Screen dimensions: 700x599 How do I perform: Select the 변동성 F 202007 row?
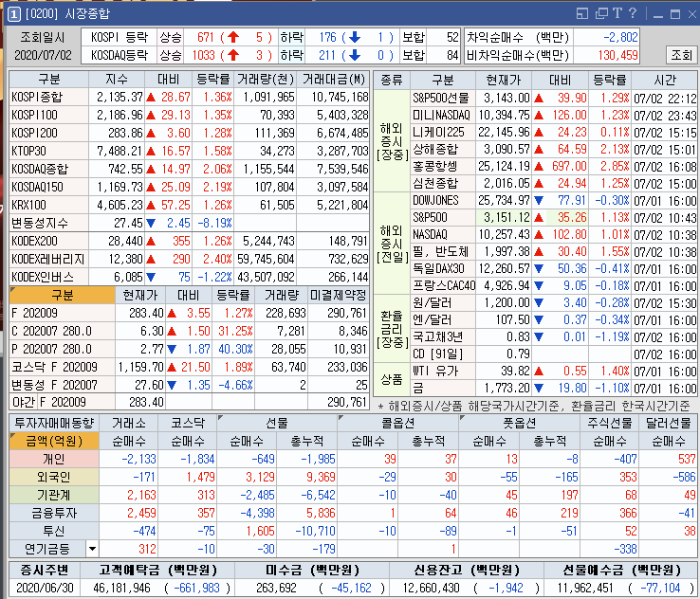tap(190, 385)
